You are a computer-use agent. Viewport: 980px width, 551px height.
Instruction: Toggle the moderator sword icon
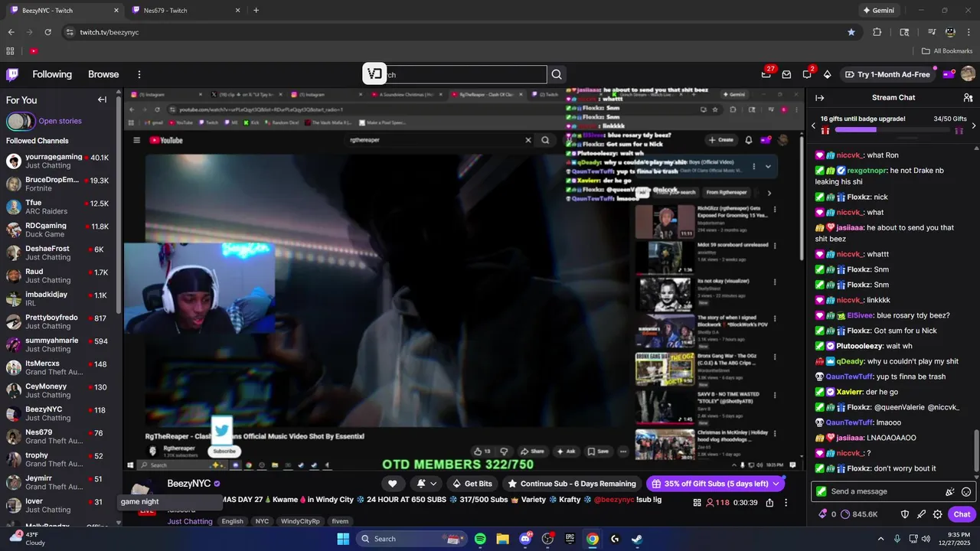coord(921,514)
